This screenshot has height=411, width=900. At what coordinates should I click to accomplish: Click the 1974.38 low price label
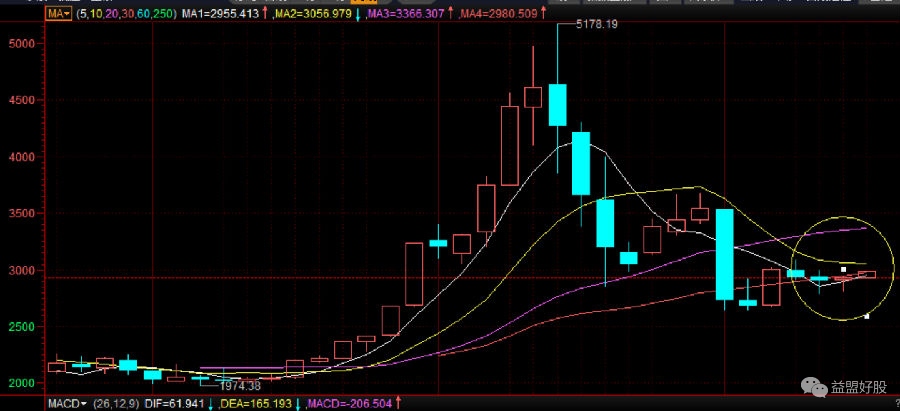(x=240, y=385)
